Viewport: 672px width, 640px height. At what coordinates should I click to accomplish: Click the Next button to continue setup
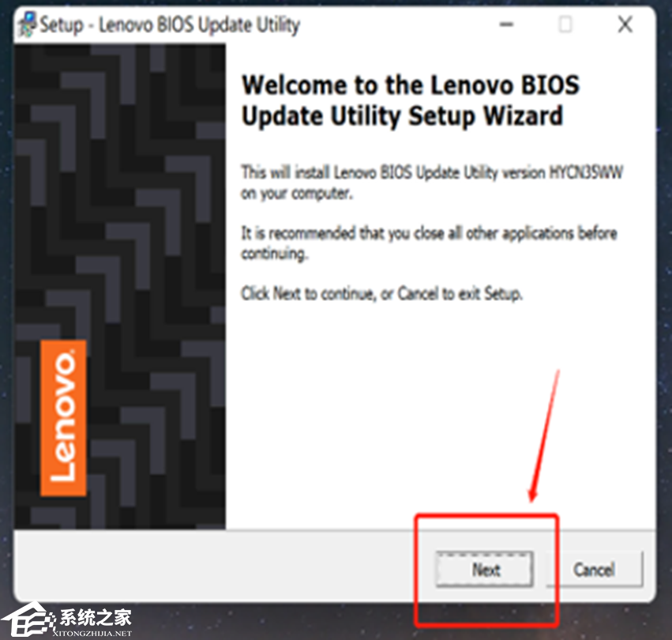tap(485, 570)
